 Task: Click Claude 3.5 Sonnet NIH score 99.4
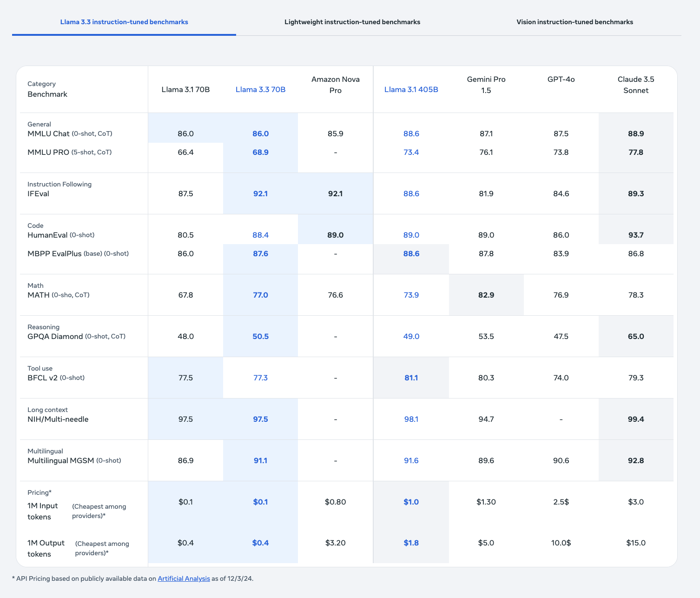[636, 419]
